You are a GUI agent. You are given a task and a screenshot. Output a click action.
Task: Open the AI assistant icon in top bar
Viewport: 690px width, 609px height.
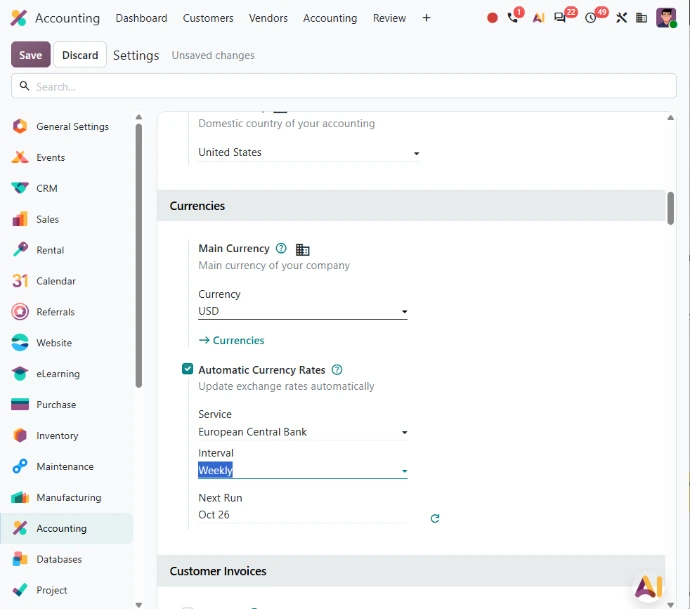pyautogui.click(x=538, y=18)
